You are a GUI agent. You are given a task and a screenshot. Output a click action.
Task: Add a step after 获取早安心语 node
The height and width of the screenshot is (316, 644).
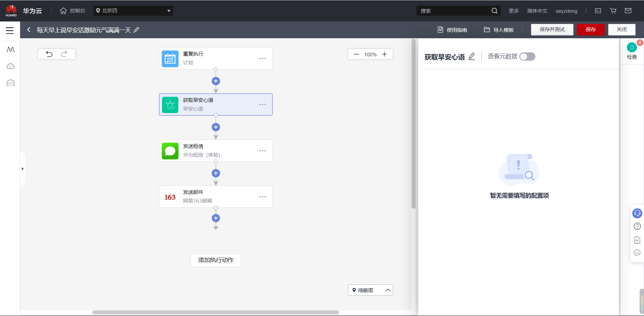pos(216,127)
